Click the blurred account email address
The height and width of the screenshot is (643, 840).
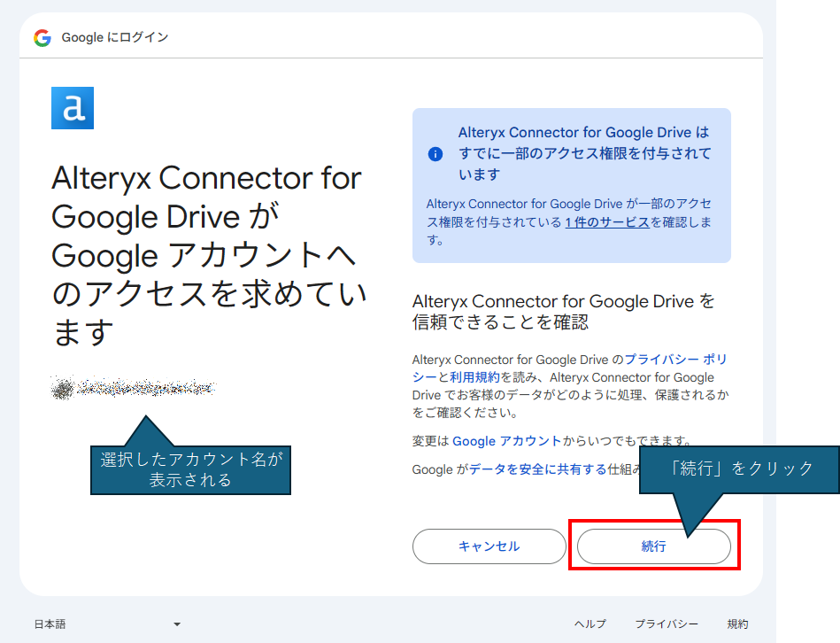pyautogui.click(x=134, y=388)
